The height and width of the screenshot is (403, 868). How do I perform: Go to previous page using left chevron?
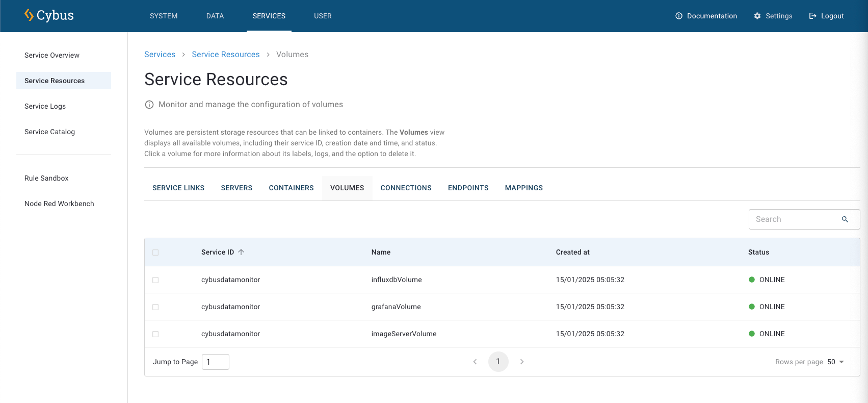tap(475, 362)
